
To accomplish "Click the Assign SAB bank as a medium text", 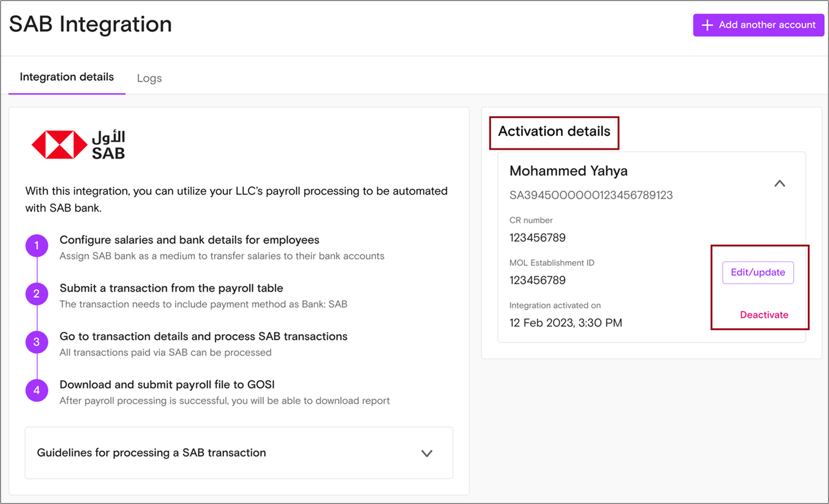I will coord(222,256).
